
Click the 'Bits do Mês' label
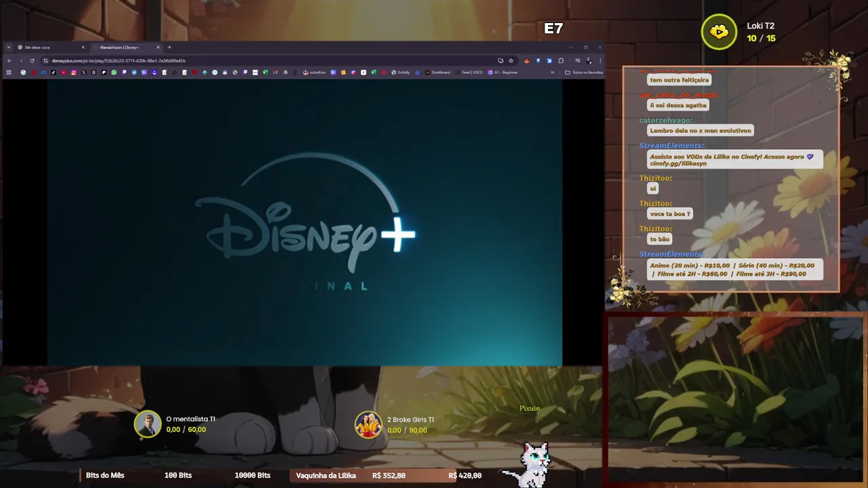(105, 475)
